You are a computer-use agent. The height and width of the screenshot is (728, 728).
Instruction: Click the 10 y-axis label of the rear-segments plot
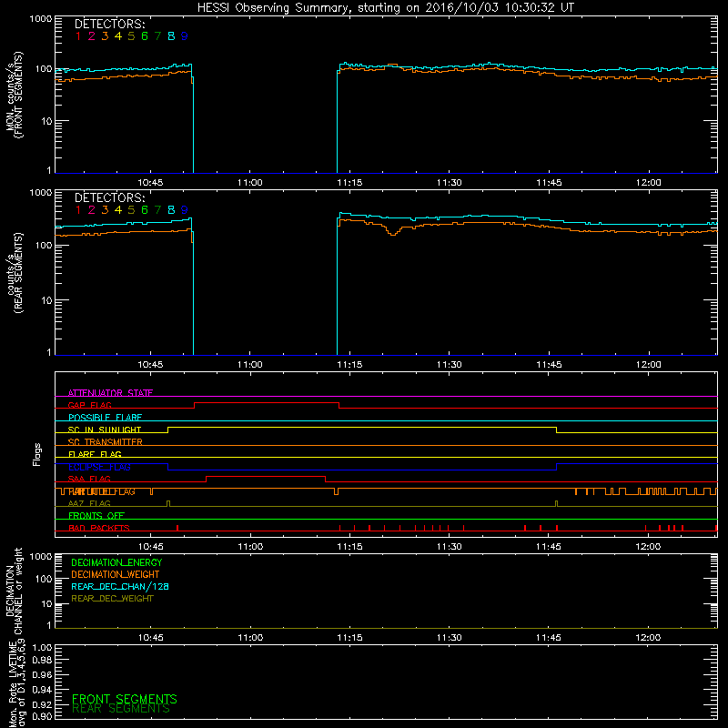tap(46, 300)
